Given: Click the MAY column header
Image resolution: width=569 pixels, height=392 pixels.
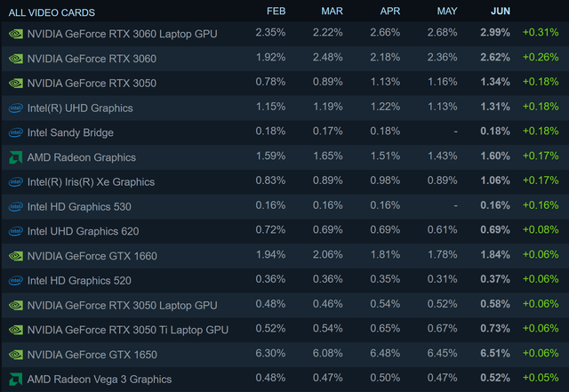Looking at the screenshot, I should point(447,12).
